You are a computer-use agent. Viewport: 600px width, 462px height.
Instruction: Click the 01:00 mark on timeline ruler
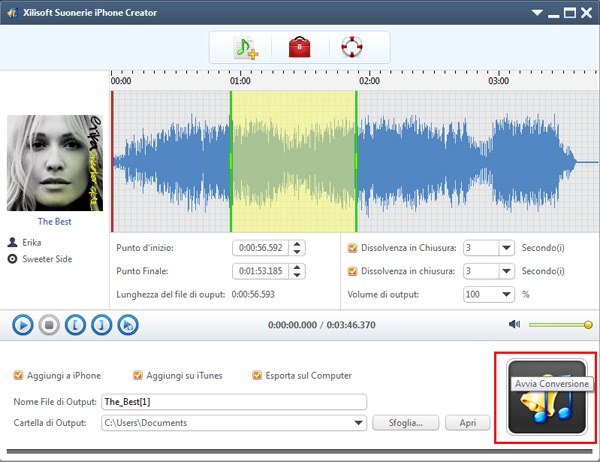click(x=240, y=81)
